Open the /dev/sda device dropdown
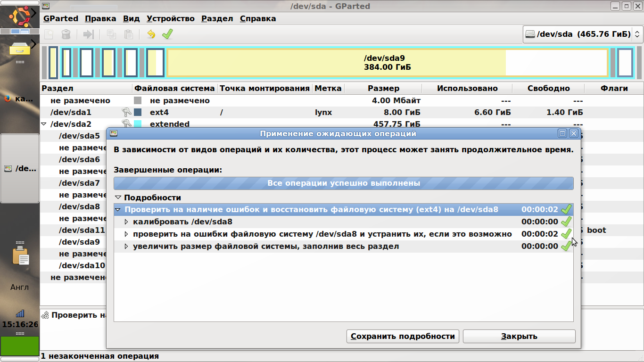The height and width of the screenshot is (362, 644). tap(583, 34)
